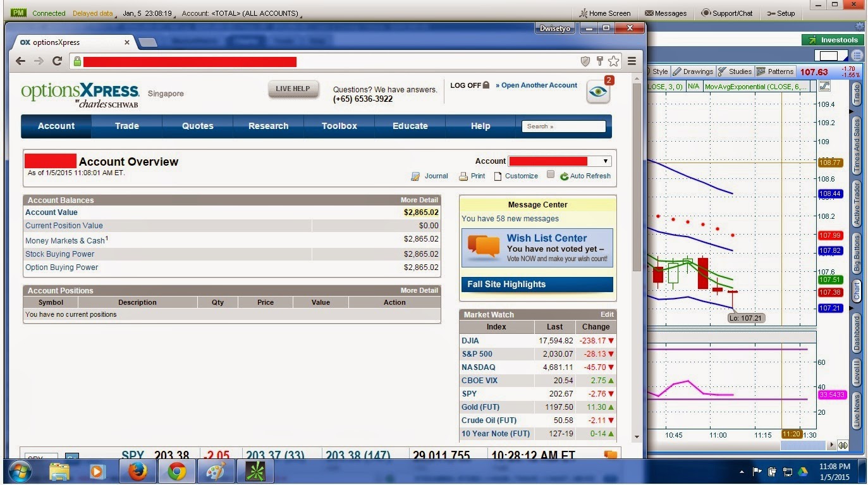Open the Chrome hamburger menu

[632, 61]
